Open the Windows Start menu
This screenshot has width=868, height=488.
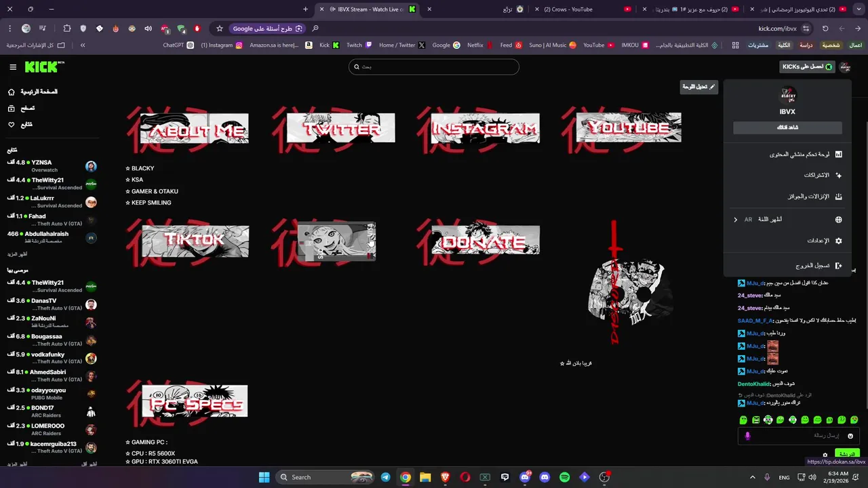264,477
